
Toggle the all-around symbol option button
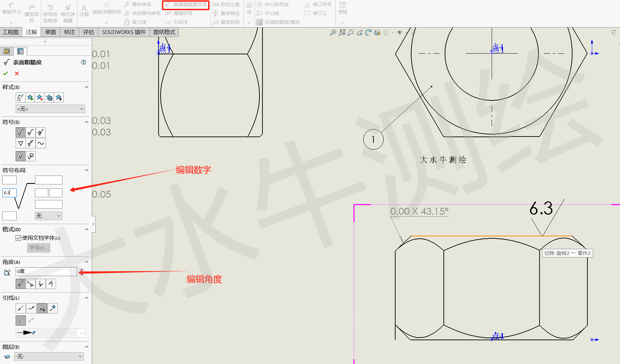coord(31,156)
